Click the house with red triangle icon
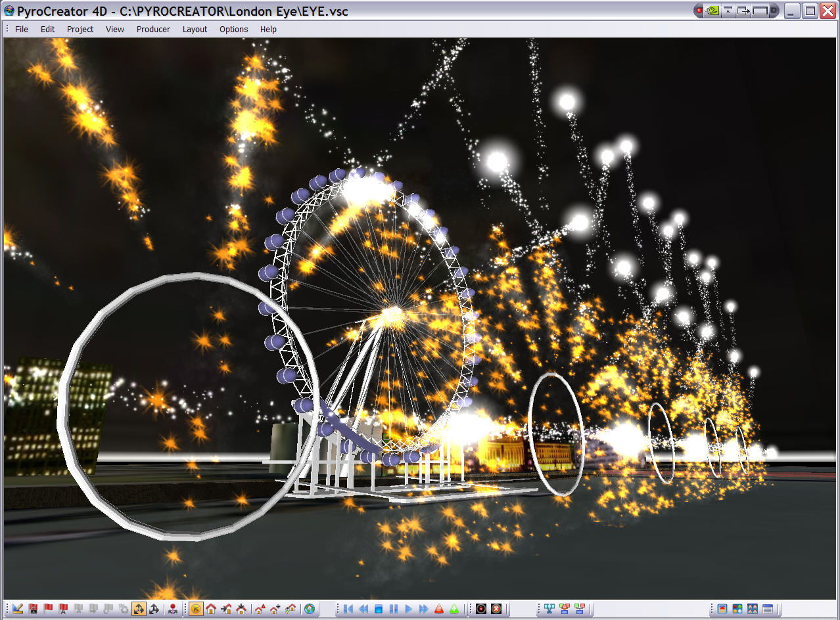The width and height of the screenshot is (840, 620). tap(260, 609)
